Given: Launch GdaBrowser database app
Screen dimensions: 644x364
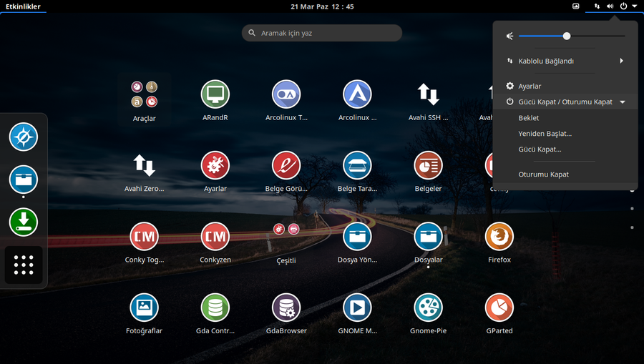Looking at the screenshot, I should tap(286, 308).
